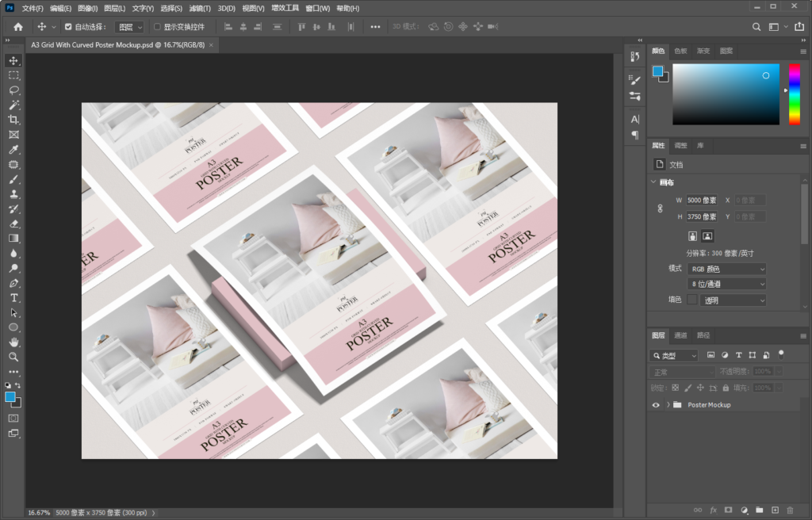Toggle the layer filter on/off switch
Screen dimensions: 812x520
(781, 355)
